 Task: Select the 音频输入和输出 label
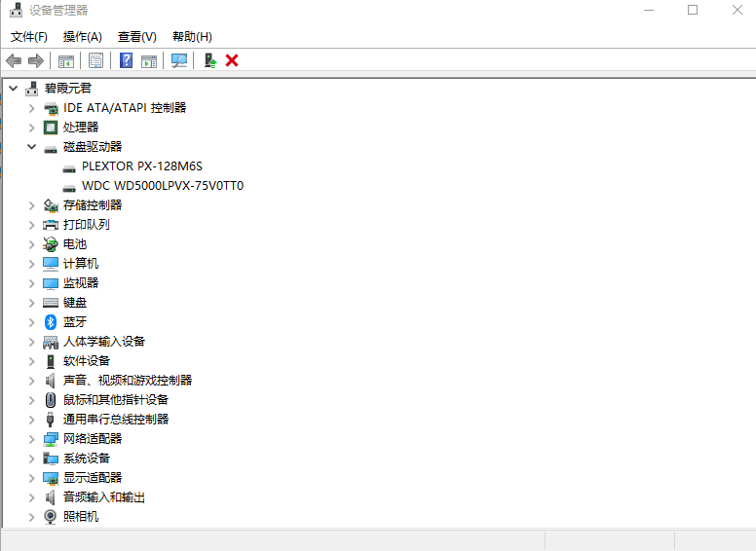coord(104,497)
